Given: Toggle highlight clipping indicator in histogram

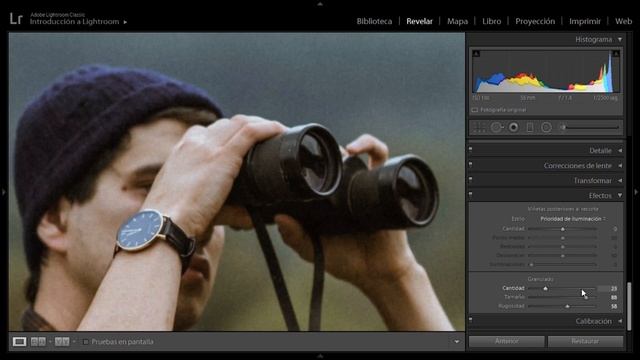Looking at the screenshot, I should [x=616, y=53].
